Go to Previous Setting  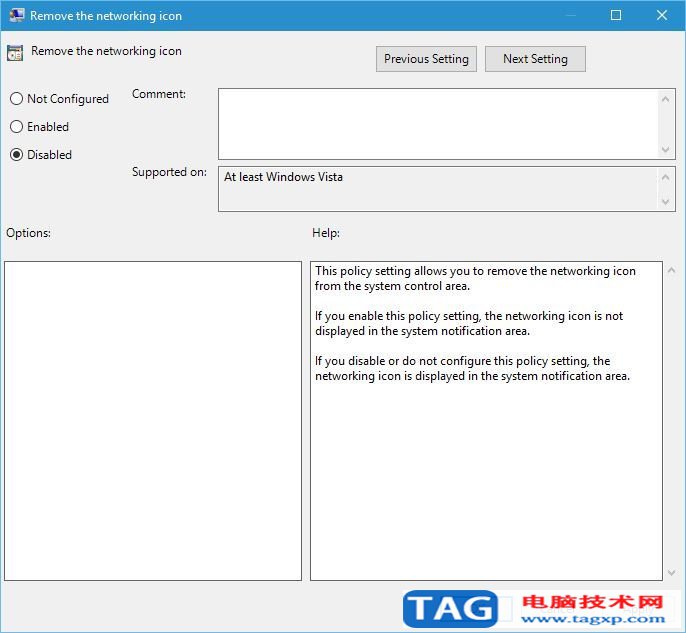click(426, 59)
